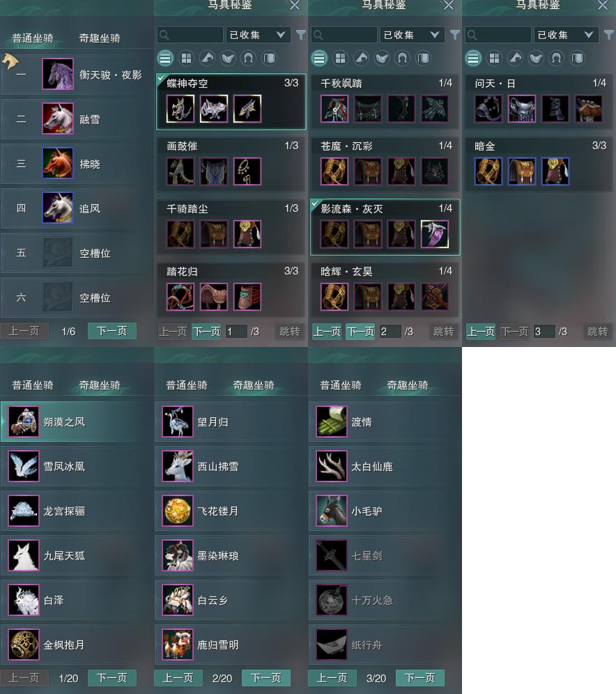The image size is (616, 694).
Task: Switch to 普通坐骑 tab above 朔漠之风
Action: 33,385
